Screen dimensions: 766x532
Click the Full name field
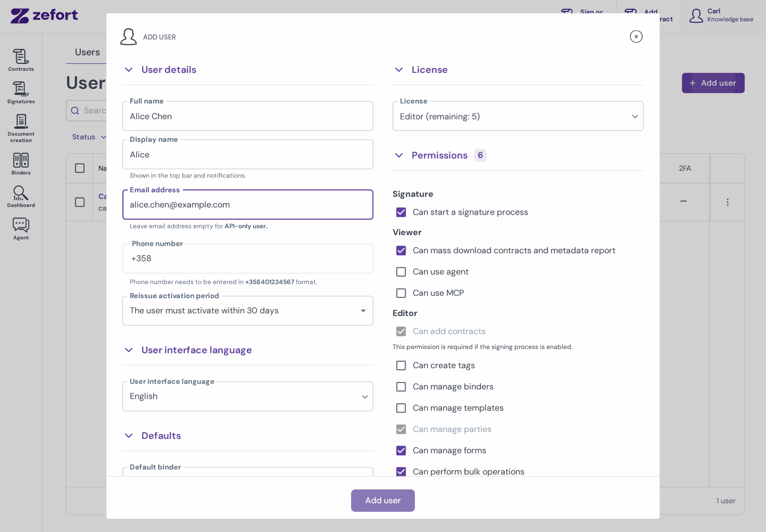pos(248,116)
